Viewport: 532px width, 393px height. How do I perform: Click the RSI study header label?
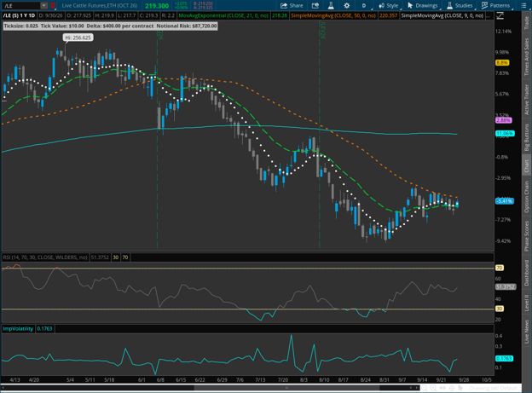(x=45, y=257)
